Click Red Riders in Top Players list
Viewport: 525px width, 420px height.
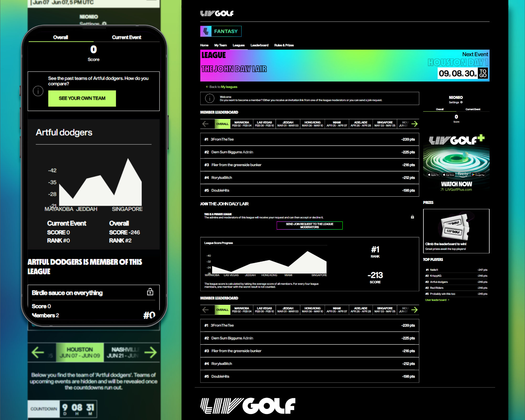[456, 288]
